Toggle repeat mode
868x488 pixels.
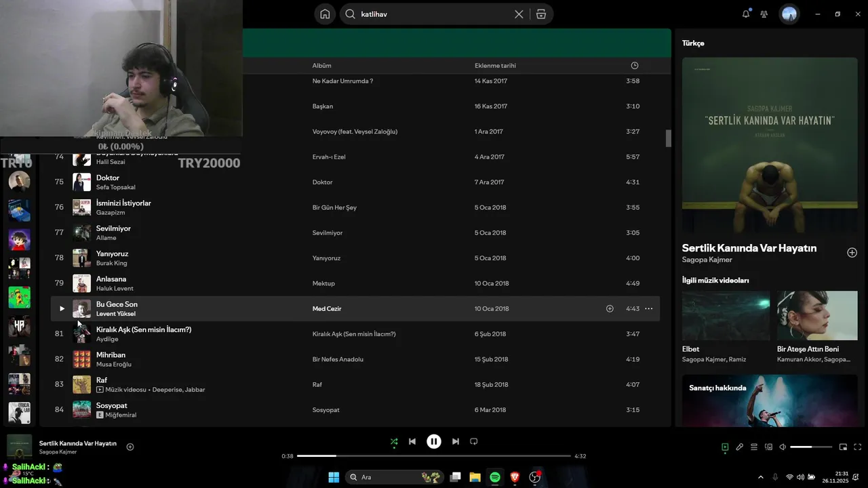coord(474,441)
